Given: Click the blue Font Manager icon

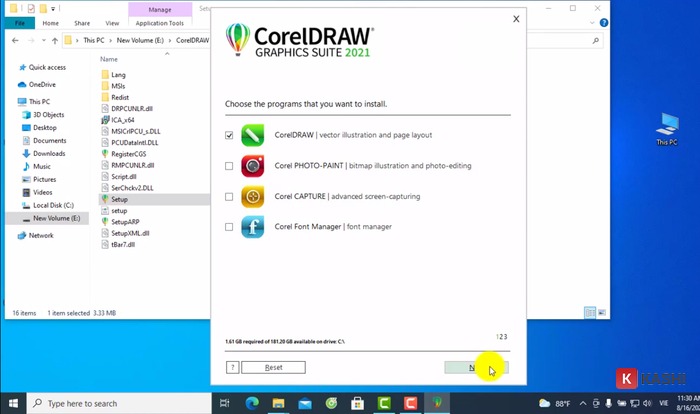Looking at the screenshot, I should (x=253, y=227).
